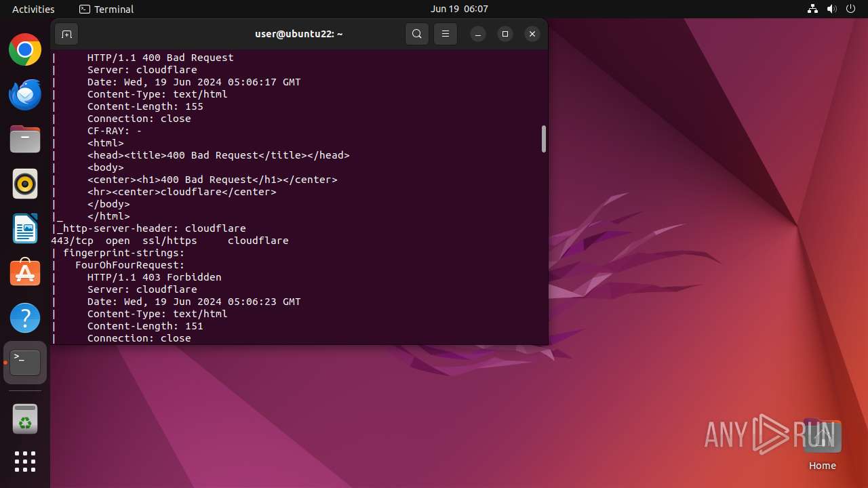Open the network status icon

click(812, 9)
